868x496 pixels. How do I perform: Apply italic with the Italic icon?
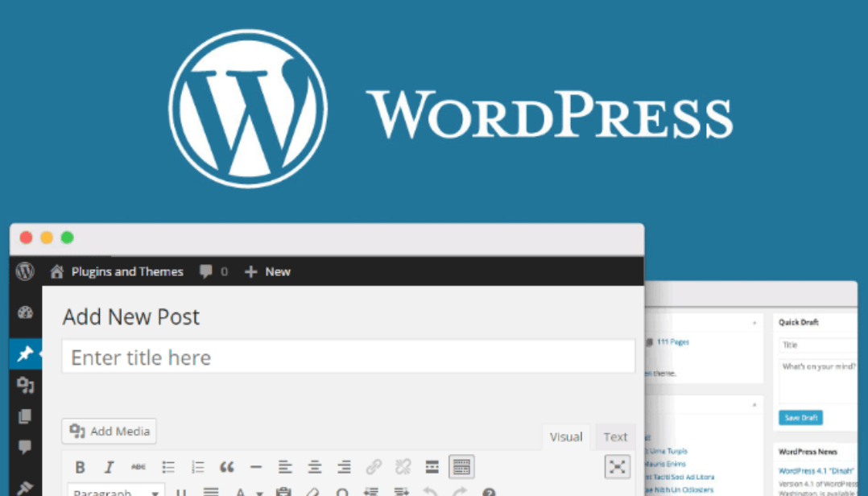pyautogui.click(x=109, y=467)
